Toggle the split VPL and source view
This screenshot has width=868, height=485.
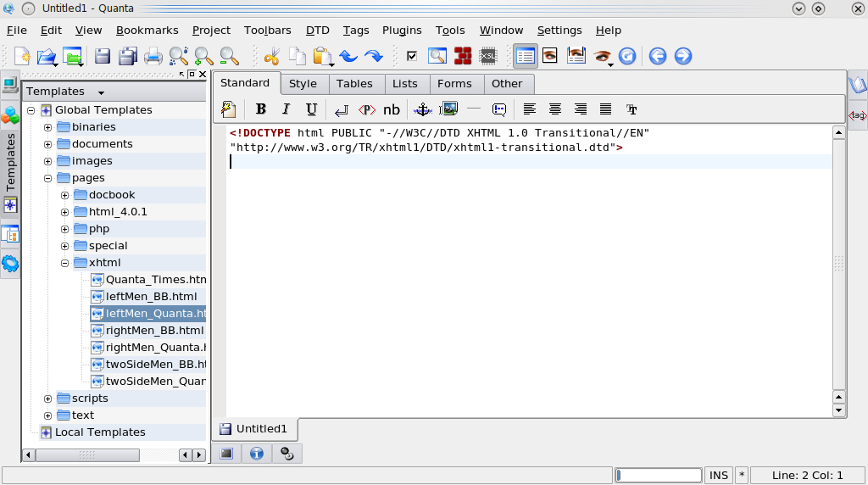point(576,56)
